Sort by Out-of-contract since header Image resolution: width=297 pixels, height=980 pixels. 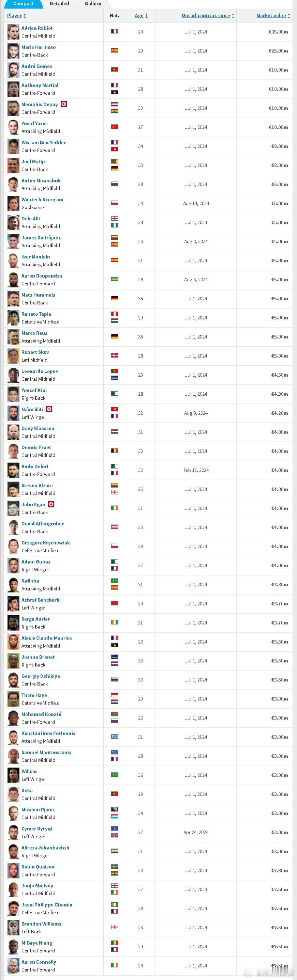pos(208,16)
